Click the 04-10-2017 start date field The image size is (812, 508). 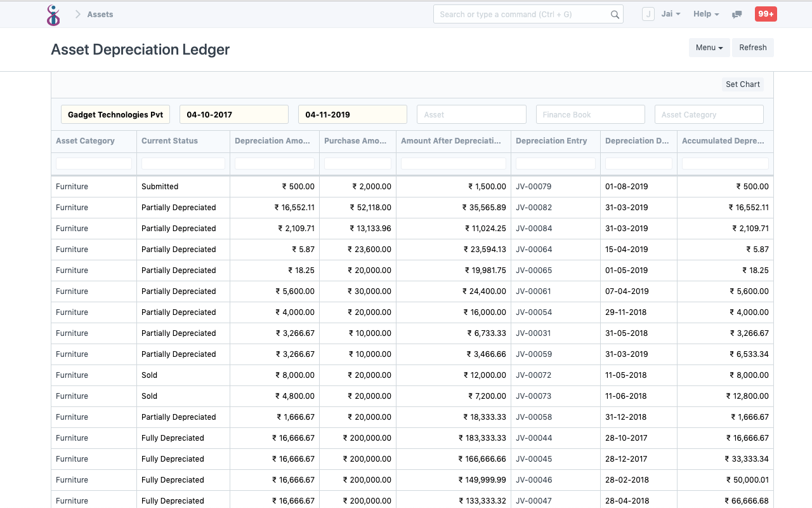[x=233, y=114]
